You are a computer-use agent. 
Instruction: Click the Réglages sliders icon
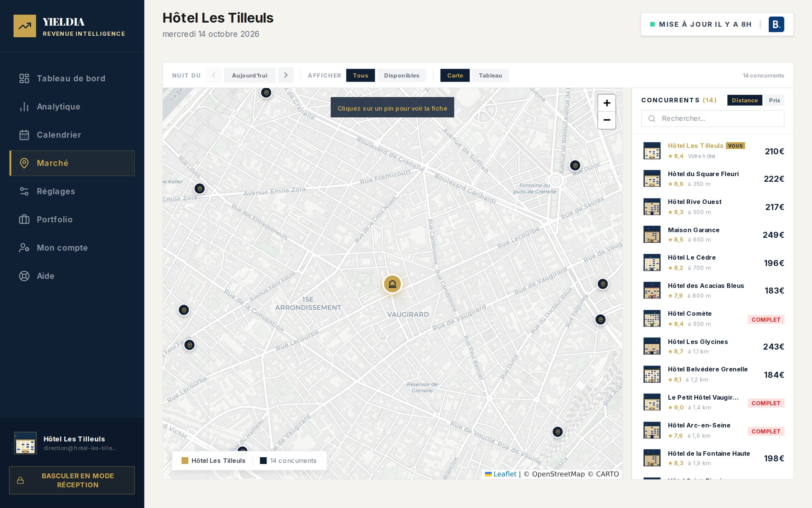(24, 191)
